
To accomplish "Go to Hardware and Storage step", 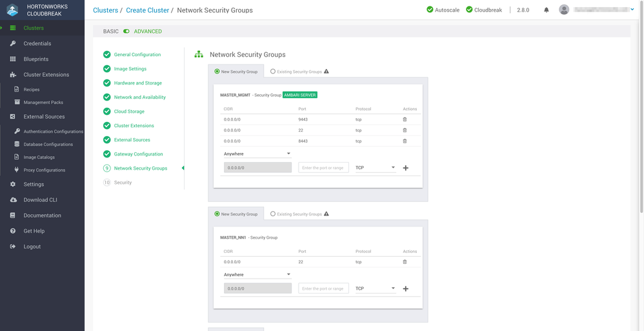I will 137,83.
